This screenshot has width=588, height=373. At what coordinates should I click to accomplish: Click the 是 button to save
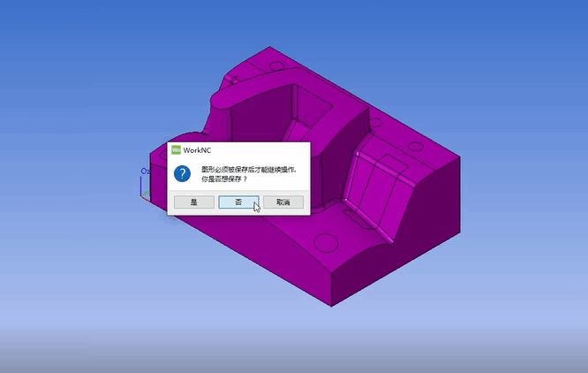[194, 202]
